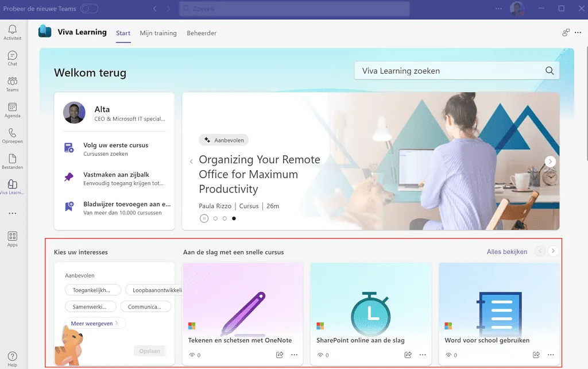
Task: Open the Beheerder tab
Action: [201, 33]
